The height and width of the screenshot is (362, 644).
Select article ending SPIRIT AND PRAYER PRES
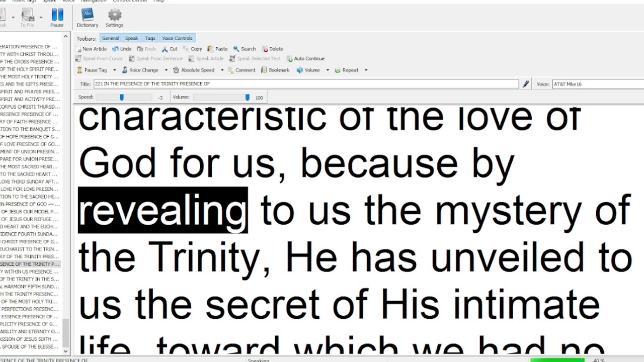tap(30, 92)
